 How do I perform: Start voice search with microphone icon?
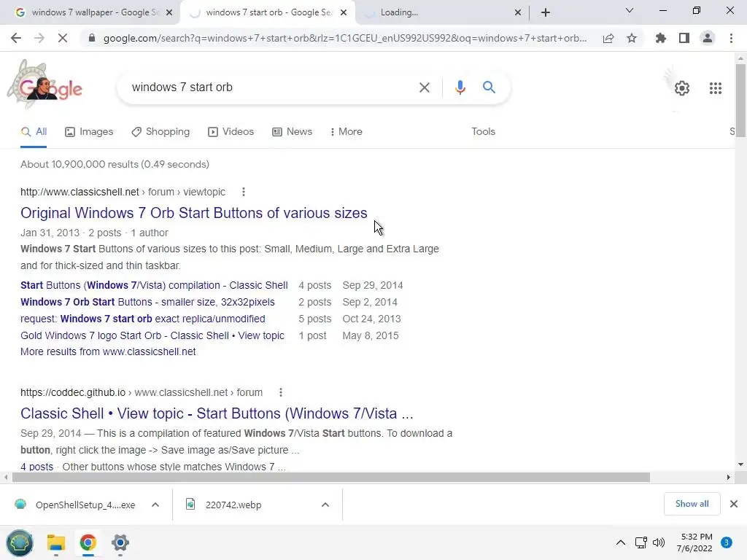(460, 87)
